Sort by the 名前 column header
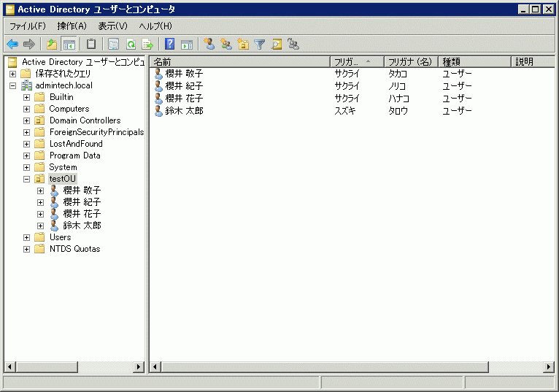 click(x=240, y=62)
